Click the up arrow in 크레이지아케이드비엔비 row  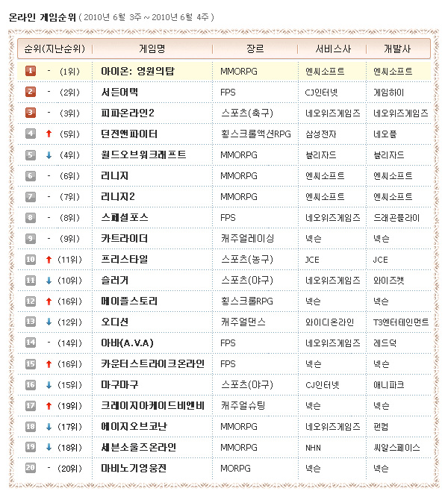[49, 405]
